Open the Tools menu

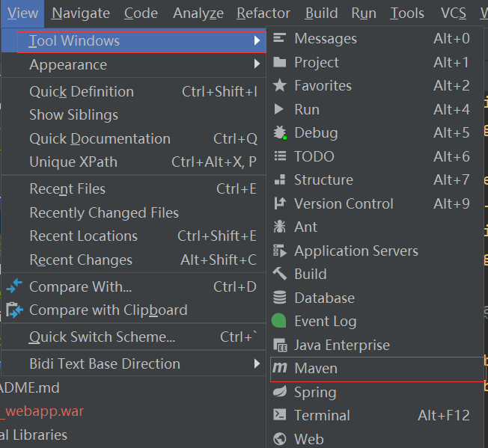(406, 13)
